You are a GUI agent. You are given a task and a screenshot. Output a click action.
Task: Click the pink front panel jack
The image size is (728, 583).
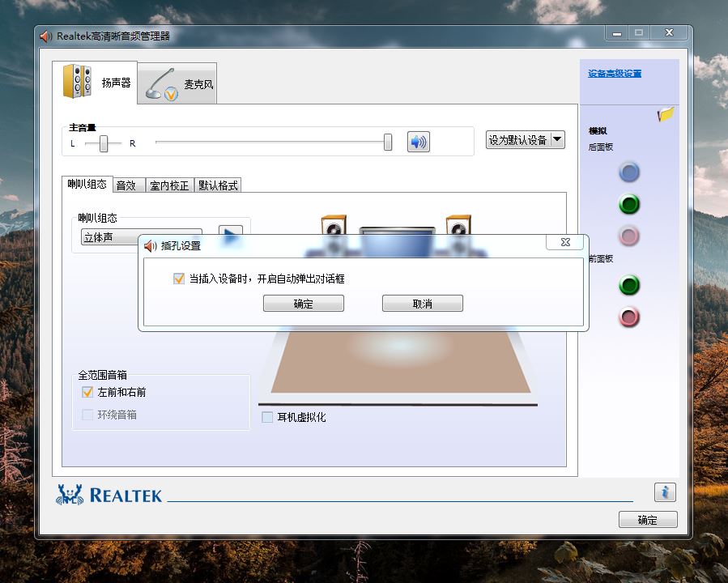(629, 317)
